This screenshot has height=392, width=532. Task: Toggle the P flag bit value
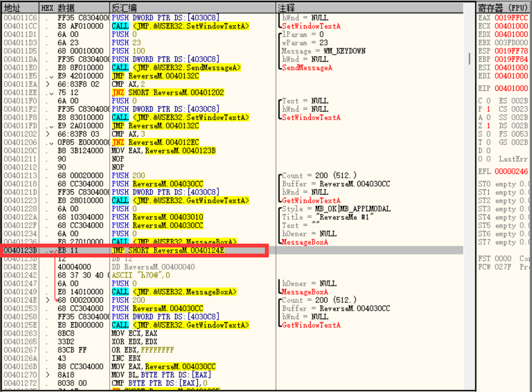488,110
